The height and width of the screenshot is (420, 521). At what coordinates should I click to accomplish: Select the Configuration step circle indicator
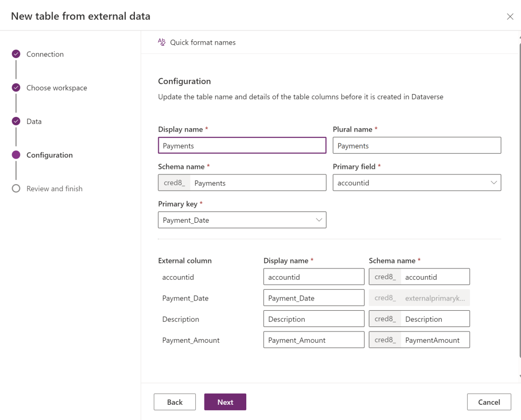(x=16, y=155)
